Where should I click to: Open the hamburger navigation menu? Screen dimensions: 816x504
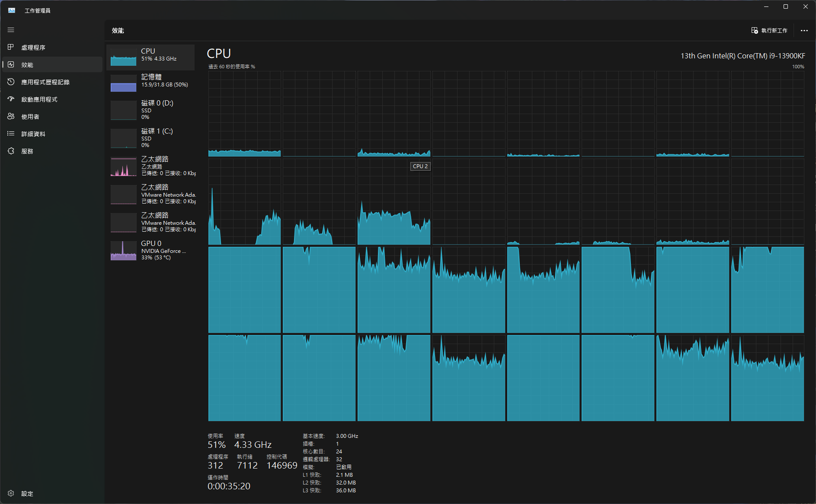(11, 30)
